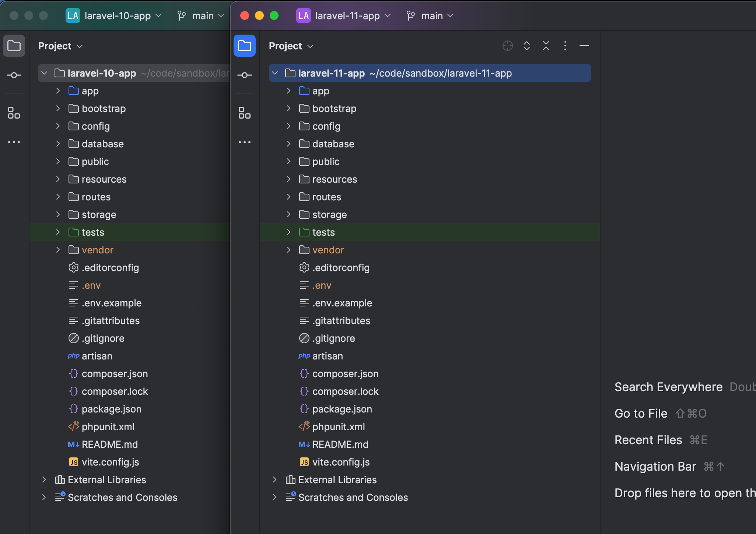
Task: Click Go to File hint text
Action: pos(641,413)
